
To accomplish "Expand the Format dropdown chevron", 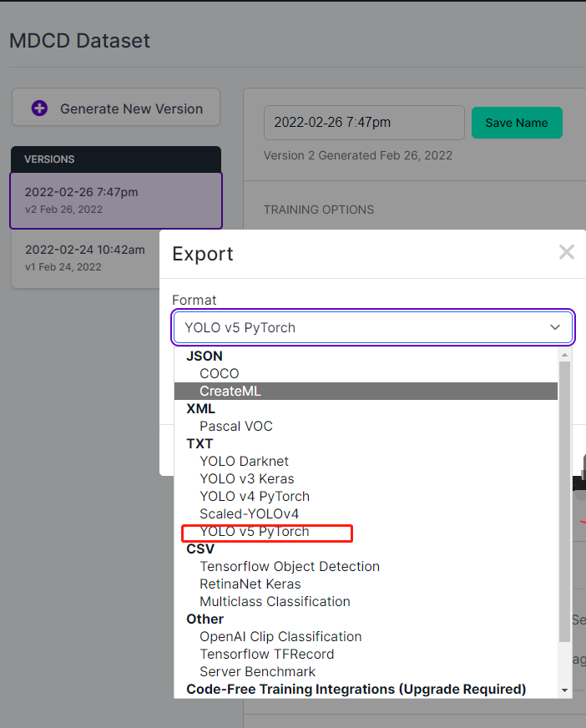I will point(555,327).
